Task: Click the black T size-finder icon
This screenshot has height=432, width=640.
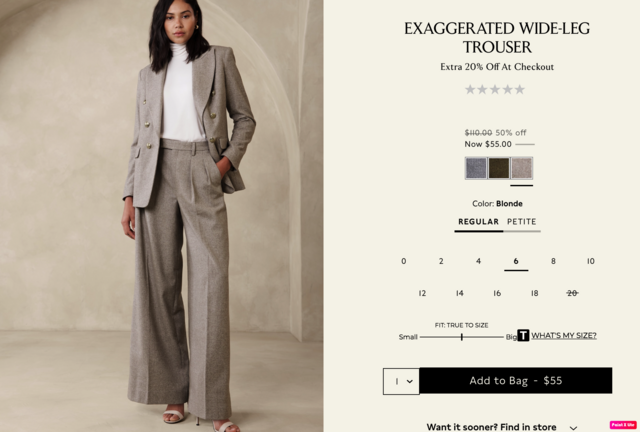Action: [523, 336]
